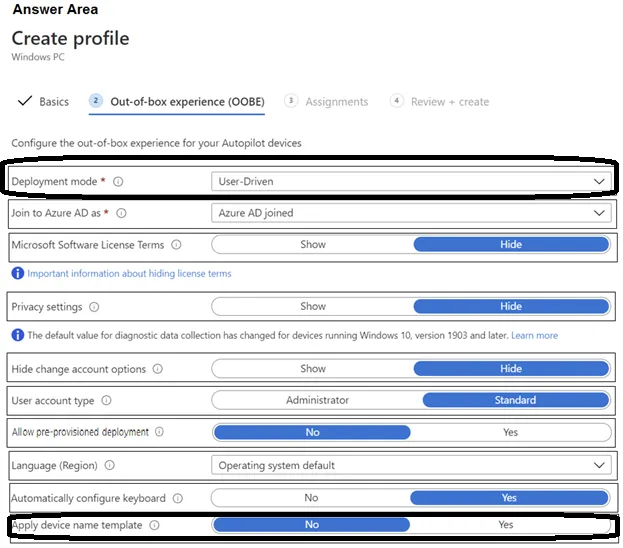Set Allow pre-provisioned deployment to Yes
Screen dimensions: 623x548
click(511, 432)
